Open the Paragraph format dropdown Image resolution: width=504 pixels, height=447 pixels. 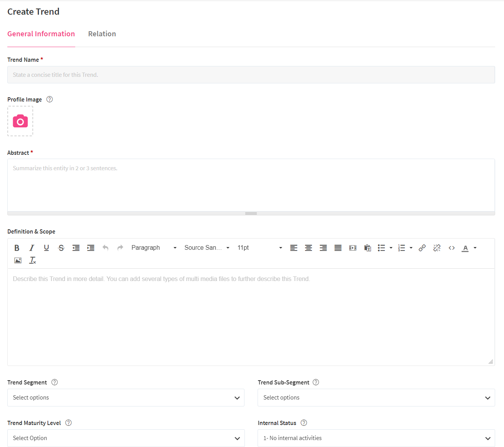point(153,248)
